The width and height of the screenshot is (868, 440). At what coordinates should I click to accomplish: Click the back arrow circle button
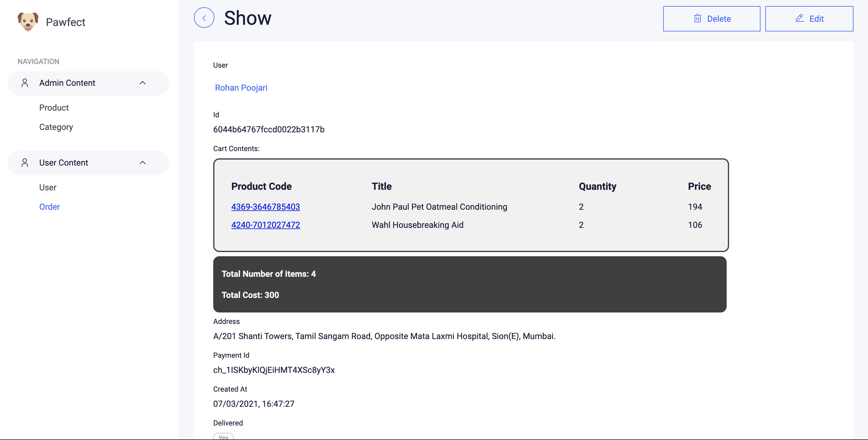click(x=204, y=18)
